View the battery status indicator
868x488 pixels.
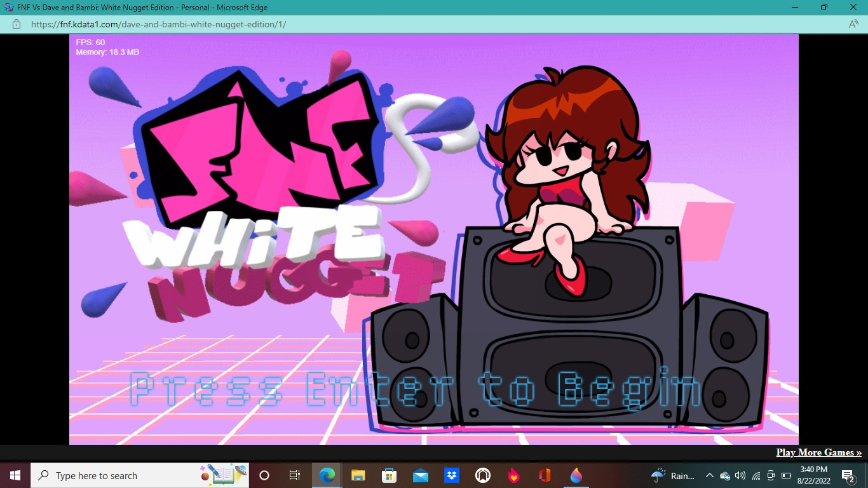(787, 475)
